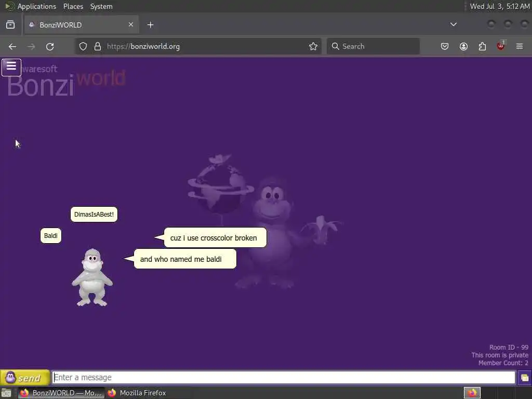Reload the BonziWORLD page
This screenshot has width=532, height=399.
click(x=50, y=46)
